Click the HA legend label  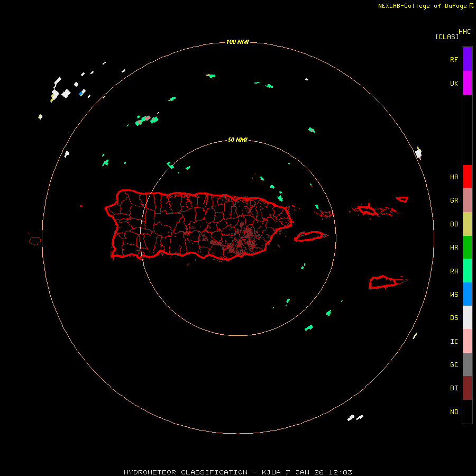pyautogui.click(x=454, y=177)
